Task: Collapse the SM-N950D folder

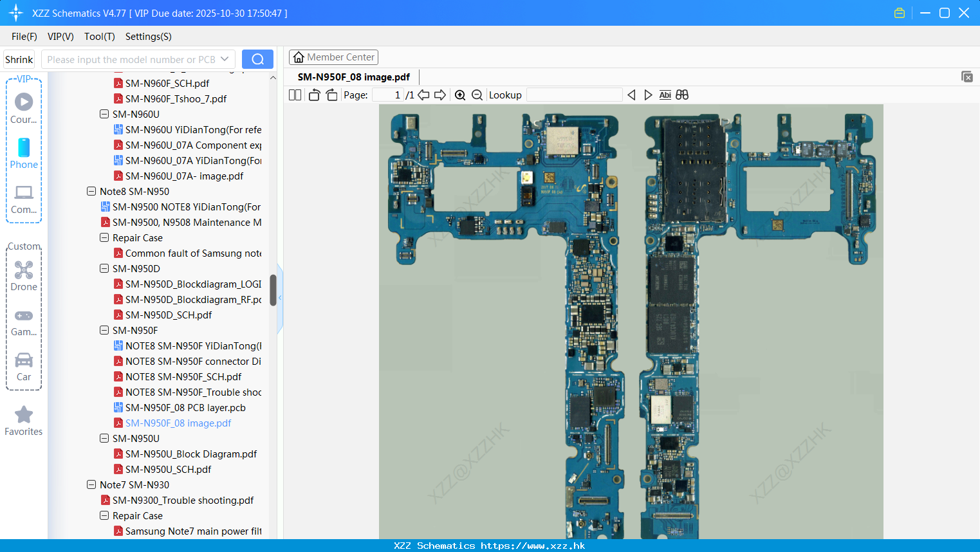Action: point(104,268)
